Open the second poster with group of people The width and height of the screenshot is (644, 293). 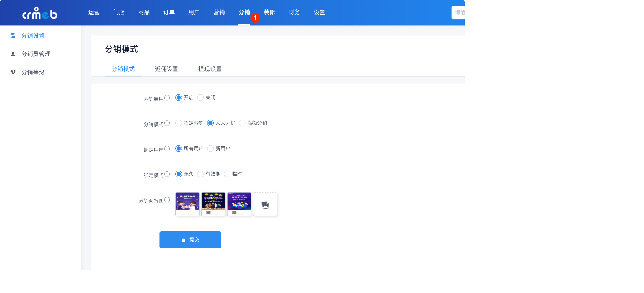(213, 204)
